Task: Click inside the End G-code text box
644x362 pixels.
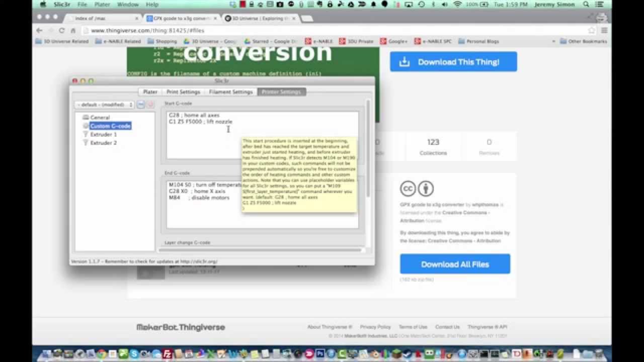Action: 262,205
